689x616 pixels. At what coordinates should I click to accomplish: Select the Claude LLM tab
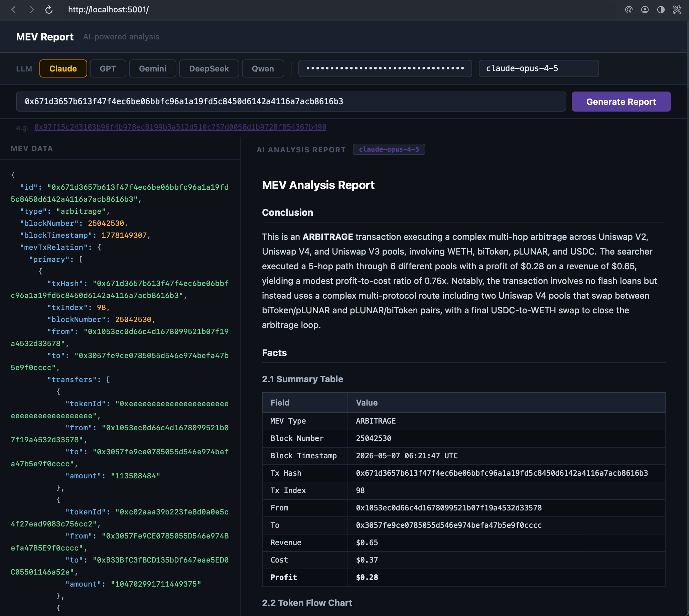tap(63, 68)
